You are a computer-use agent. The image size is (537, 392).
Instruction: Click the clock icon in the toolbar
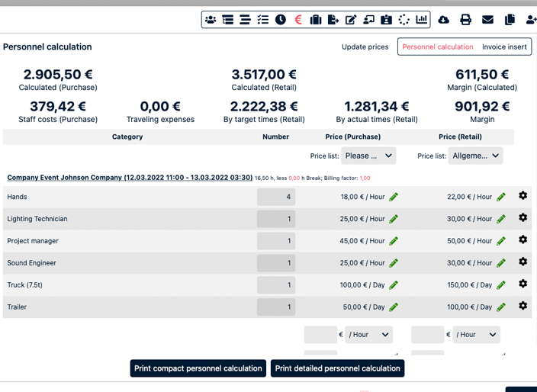(x=281, y=20)
